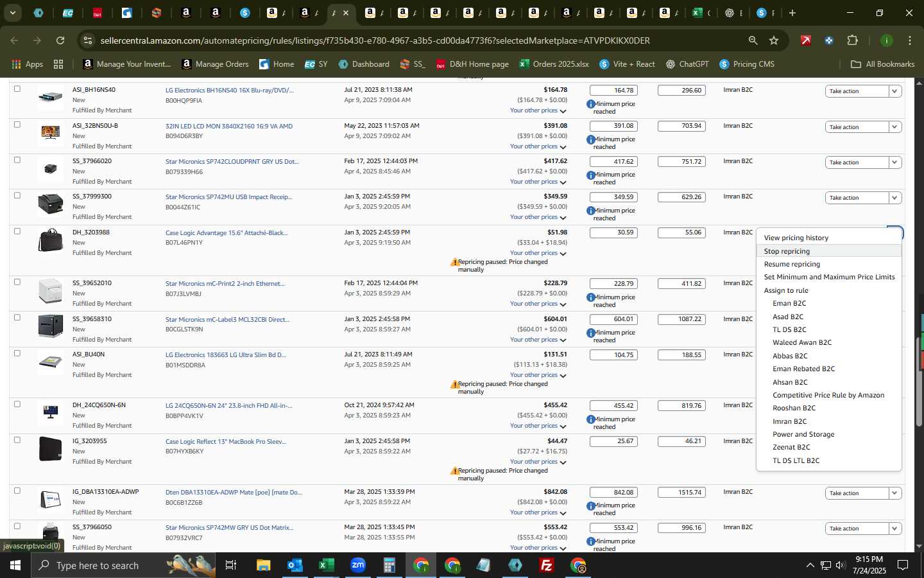The width and height of the screenshot is (924, 578).
Task: Open File Explorer from the taskbar
Action: point(263,565)
